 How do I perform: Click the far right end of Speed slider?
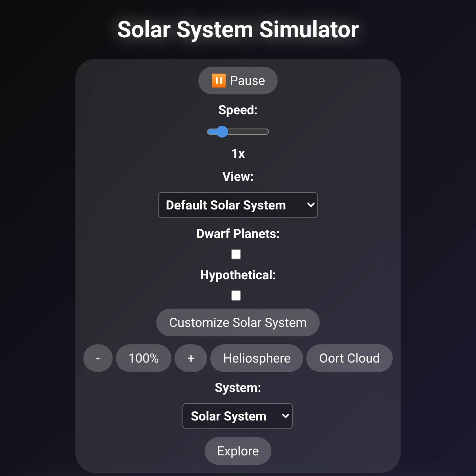tap(267, 132)
